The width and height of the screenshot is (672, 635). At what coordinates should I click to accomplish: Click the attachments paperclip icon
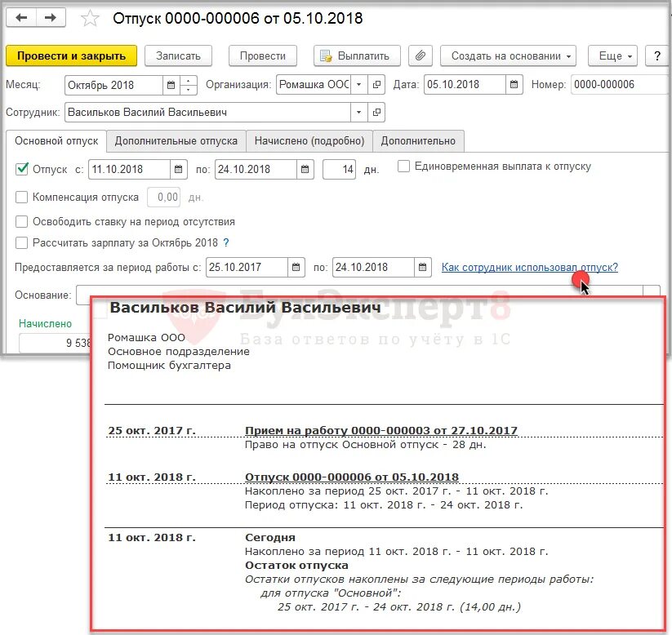421,56
